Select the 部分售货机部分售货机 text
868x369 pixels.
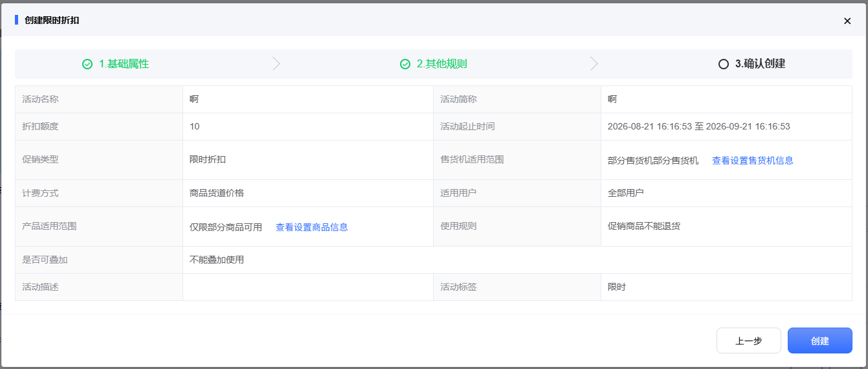(653, 161)
